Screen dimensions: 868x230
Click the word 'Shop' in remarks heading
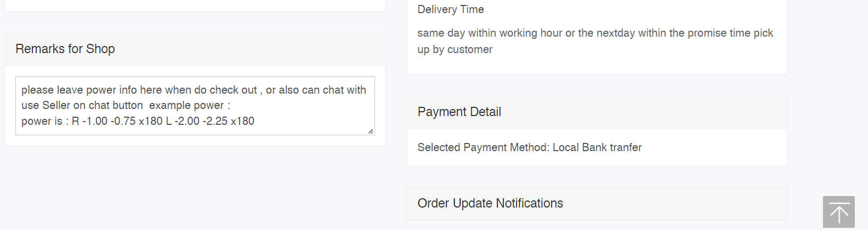(100, 49)
